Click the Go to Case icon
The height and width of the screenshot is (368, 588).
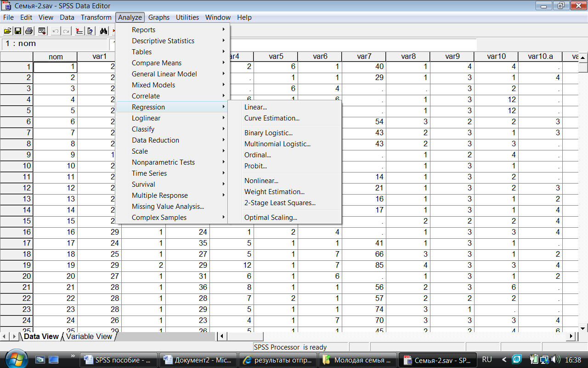tap(79, 31)
